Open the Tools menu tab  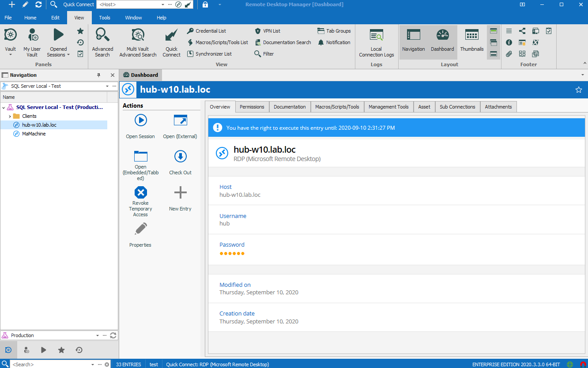click(x=105, y=18)
